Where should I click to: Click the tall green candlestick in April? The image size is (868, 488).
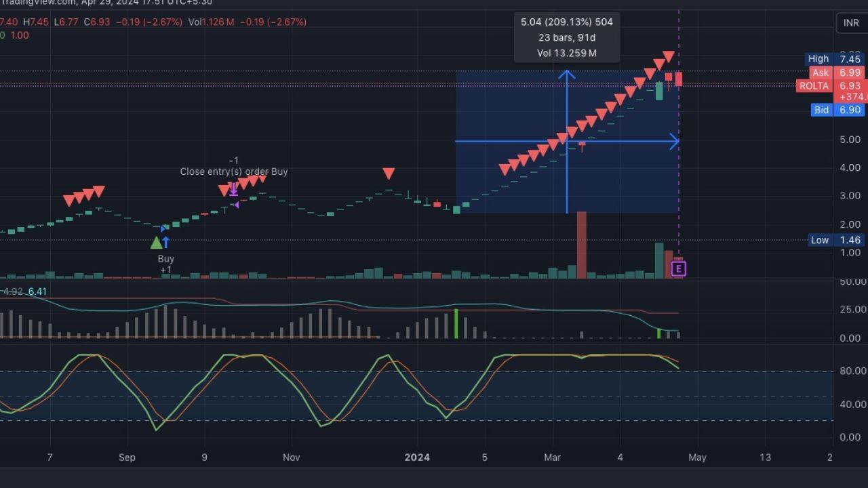click(659, 91)
